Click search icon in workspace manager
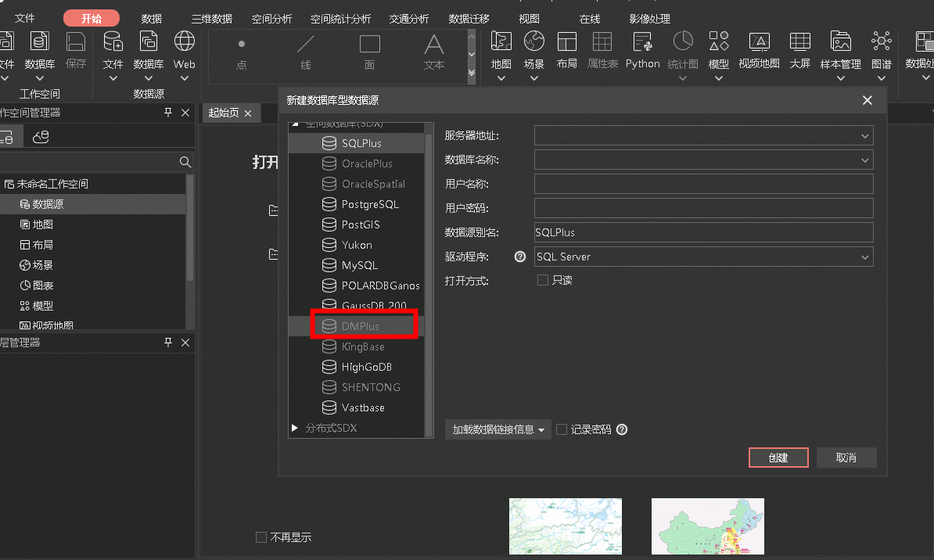 (x=185, y=162)
